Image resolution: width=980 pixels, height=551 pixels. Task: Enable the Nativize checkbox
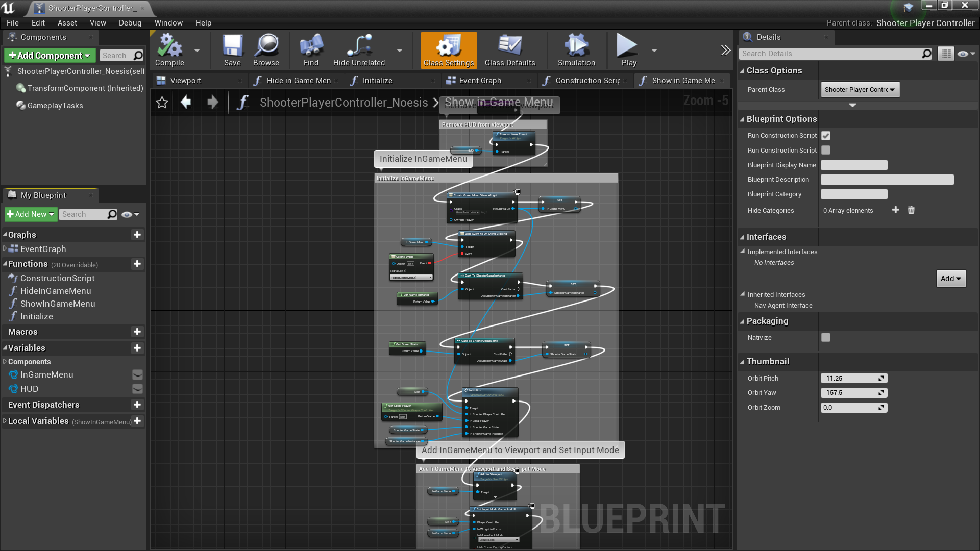tap(826, 337)
